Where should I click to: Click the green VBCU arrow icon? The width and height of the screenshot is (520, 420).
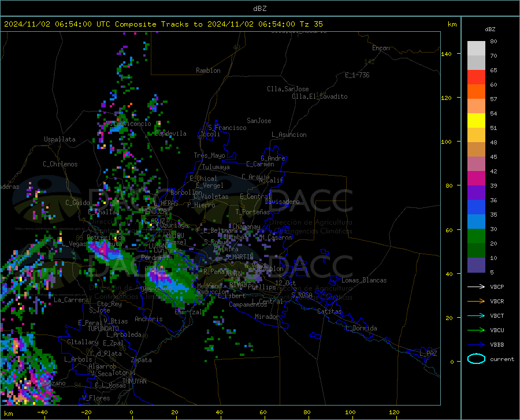pyautogui.click(x=476, y=330)
